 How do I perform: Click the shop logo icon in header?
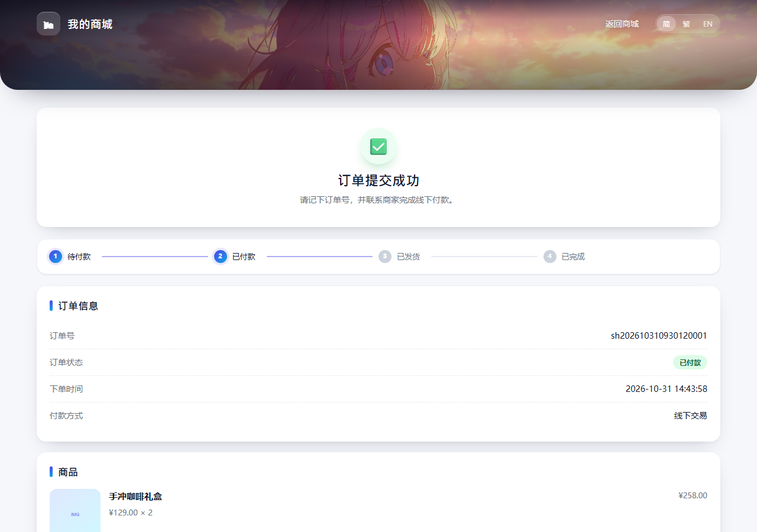tap(48, 24)
